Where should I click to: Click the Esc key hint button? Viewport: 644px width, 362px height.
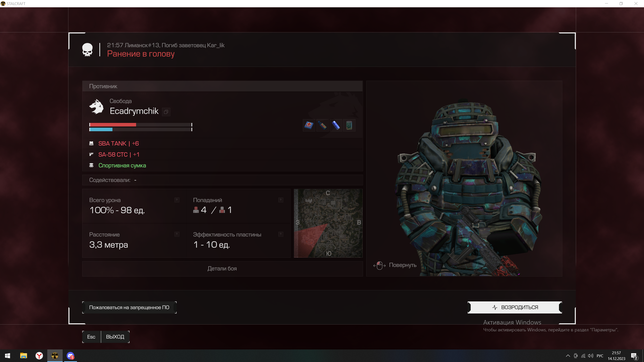(x=91, y=337)
